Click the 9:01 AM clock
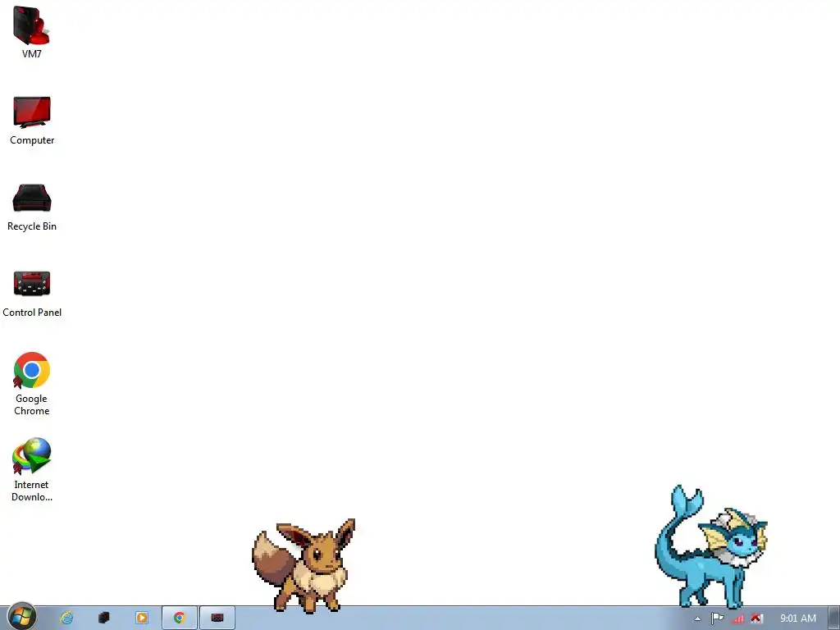The image size is (840, 630). pyautogui.click(x=797, y=619)
